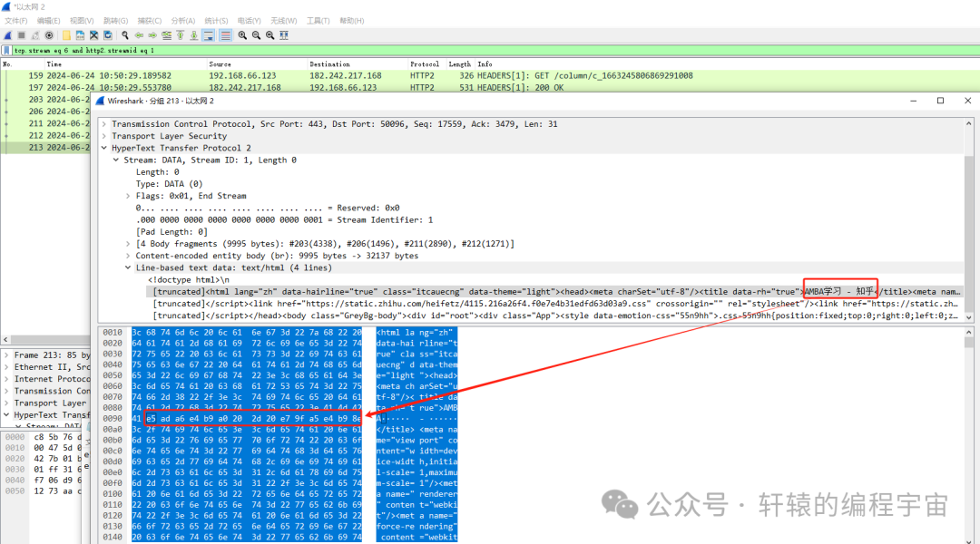The height and width of the screenshot is (544, 980).
Task: Open the 统计(S) menu
Action: coord(216,21)
